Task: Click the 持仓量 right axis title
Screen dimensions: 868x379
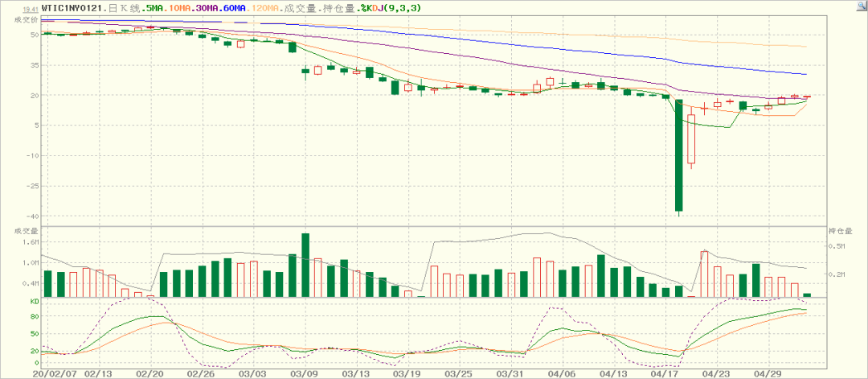Action: [839, 230]
